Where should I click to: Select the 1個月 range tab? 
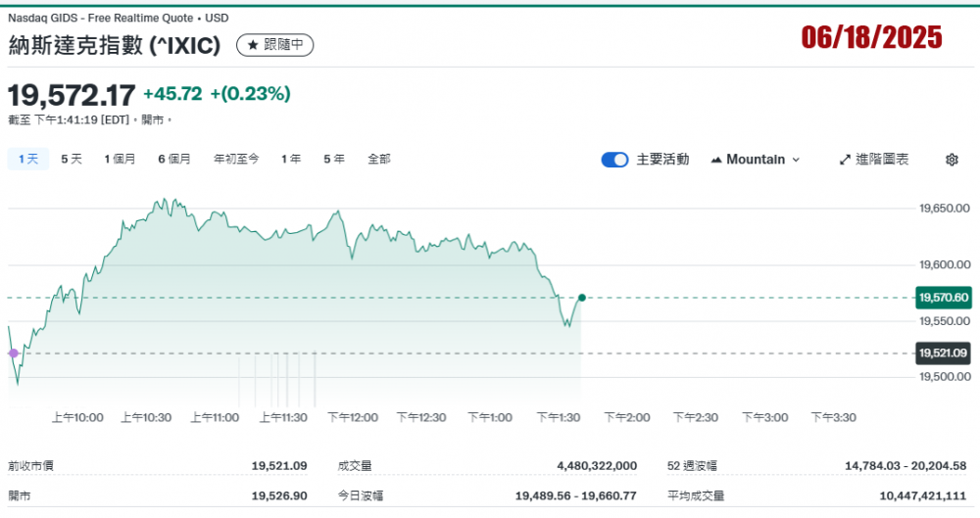coord(120,159)
